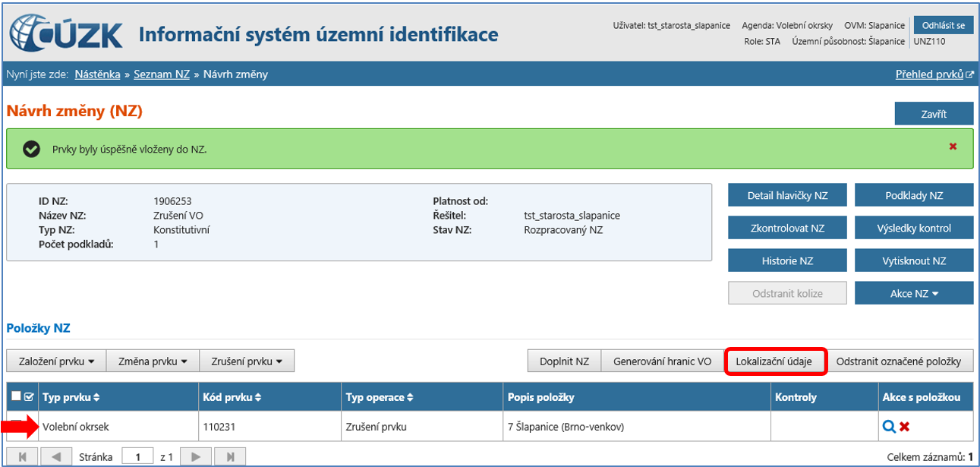Sort the table by Kód prvku
980x467 pixels.
tap(231, 397)
